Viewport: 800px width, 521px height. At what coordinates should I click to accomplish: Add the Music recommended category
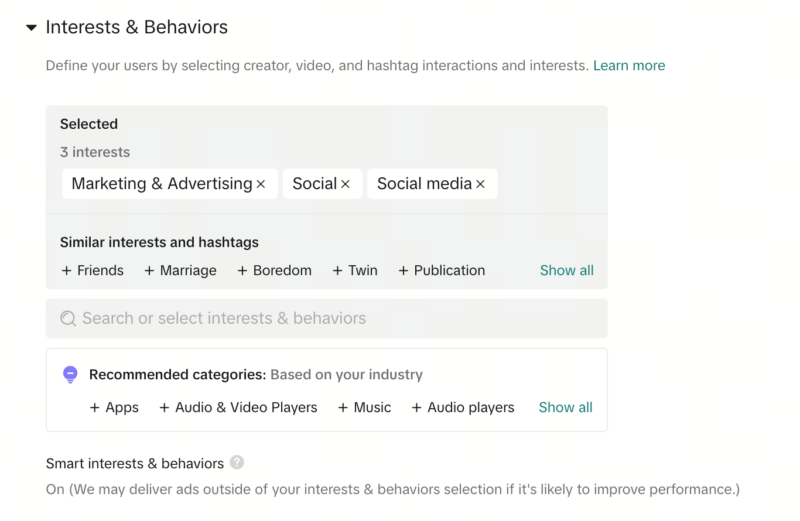point(364,407)
